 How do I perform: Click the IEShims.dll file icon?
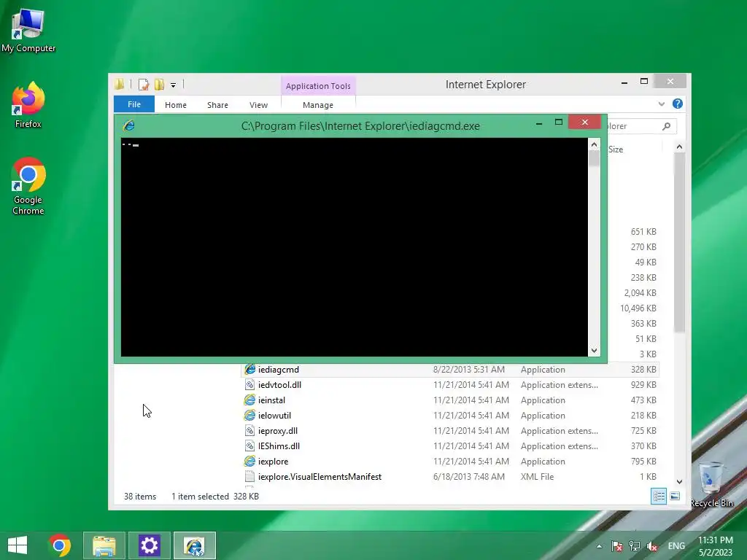click(249, 446)
